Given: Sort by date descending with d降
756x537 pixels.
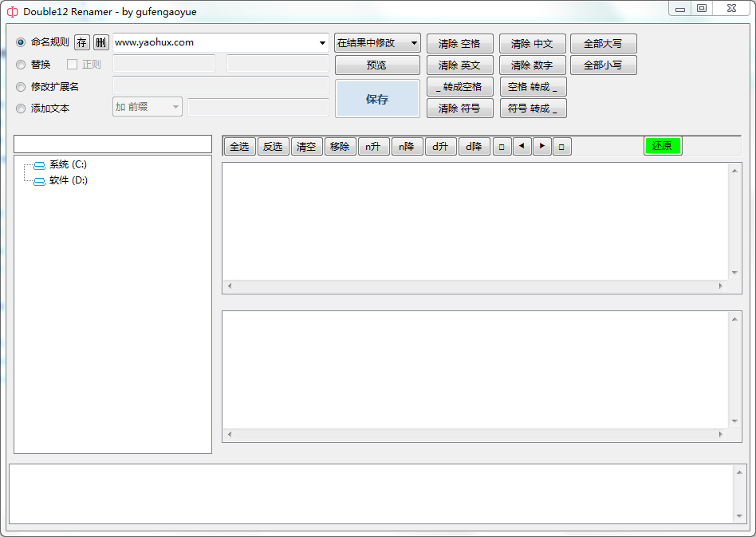Looking at the screenshot, I should [x=474, y=147].
